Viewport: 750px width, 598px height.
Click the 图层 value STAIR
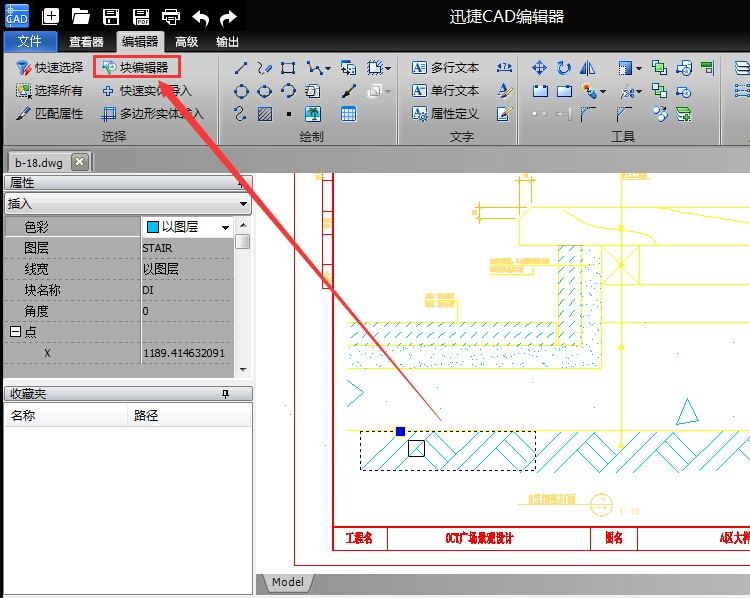157,248
